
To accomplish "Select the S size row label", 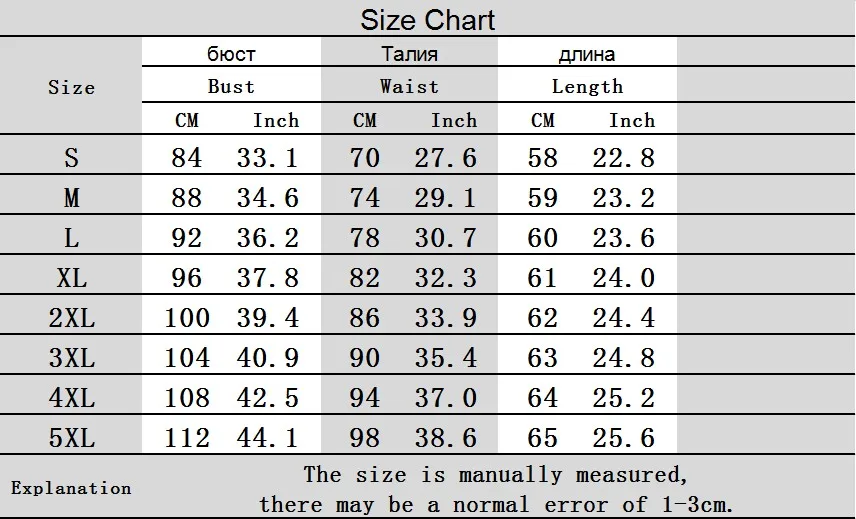I will click(71, 158).
